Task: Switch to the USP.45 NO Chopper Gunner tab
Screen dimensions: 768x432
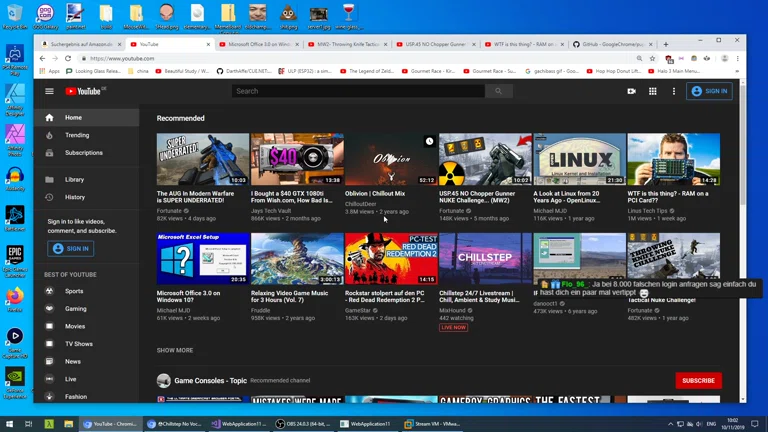Action: (x=436, y=44)
